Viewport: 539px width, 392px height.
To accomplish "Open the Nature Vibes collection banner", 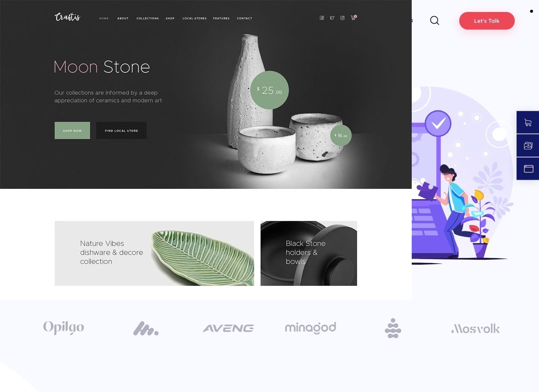I will [154, 253].
